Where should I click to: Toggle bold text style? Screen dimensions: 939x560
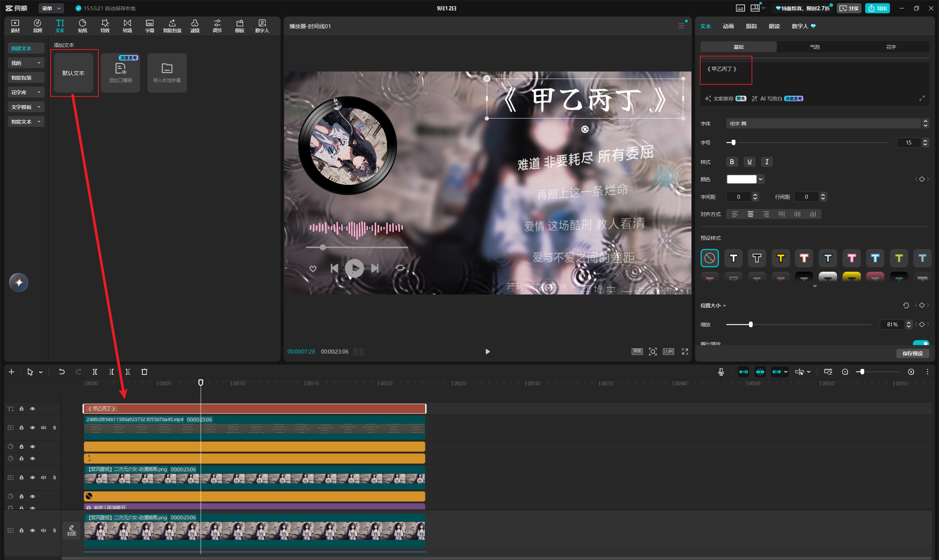pyautogui.click(x=732, y=161)
